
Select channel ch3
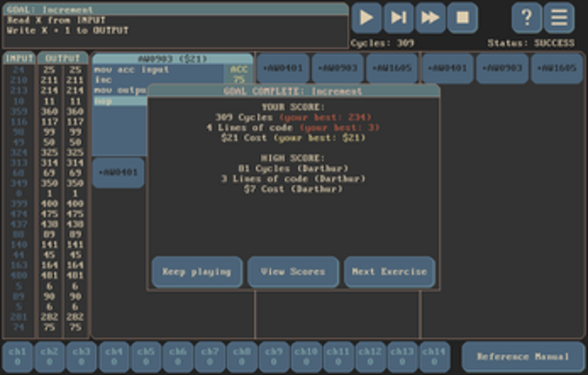point(82,357)
